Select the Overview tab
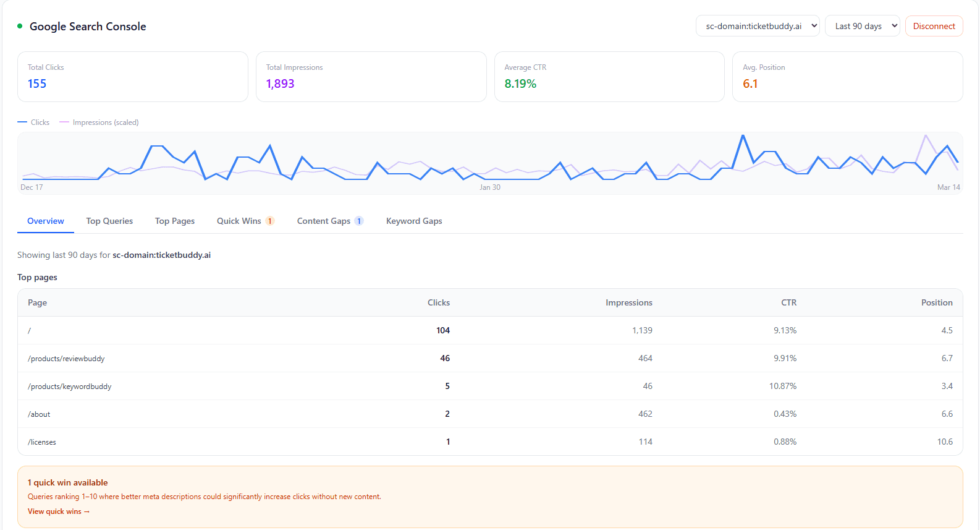Viewport: 980px width, 530px height. [x=46, y=221]
